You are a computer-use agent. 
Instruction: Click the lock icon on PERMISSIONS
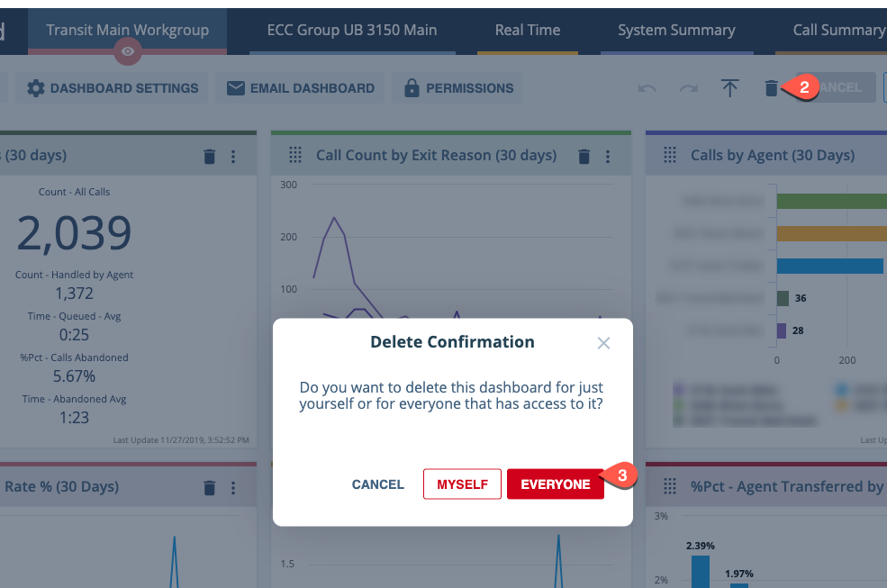click(x=412, y=87)
